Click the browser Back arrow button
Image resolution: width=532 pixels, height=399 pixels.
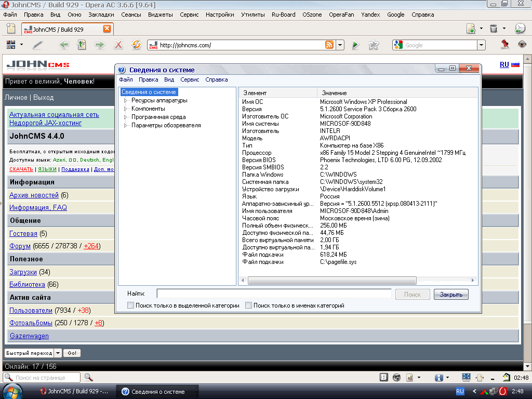(64, 45)
